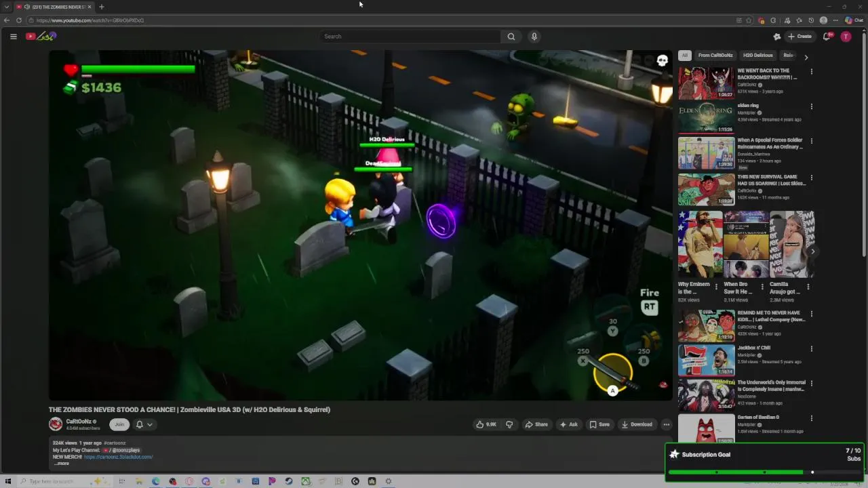Open the tab list dropdown
The image size is (868, 488).
pos(7,7)
